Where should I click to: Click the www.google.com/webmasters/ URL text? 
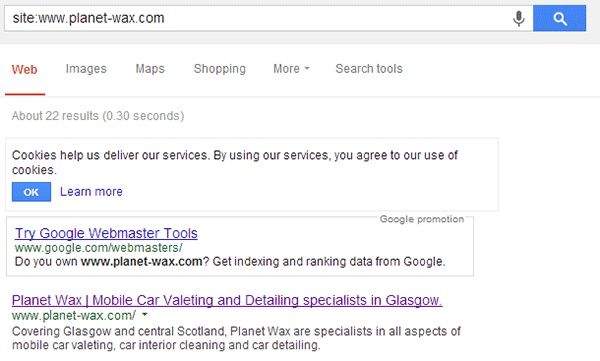click(99, 248)
